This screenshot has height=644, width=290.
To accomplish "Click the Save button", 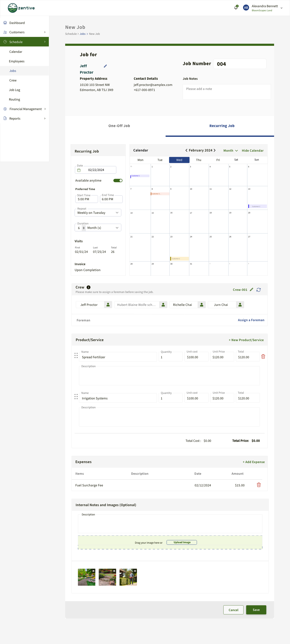I will pos(256,609).
